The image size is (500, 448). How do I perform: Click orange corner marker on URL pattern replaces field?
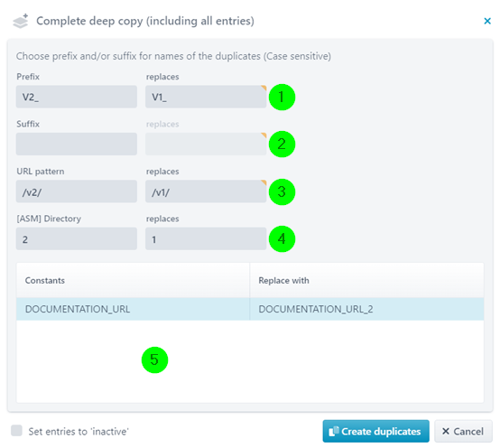click(264, 182)
